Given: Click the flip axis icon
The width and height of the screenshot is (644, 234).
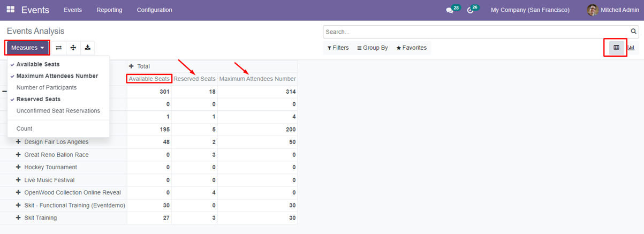Looking at the screenshot, I should point(59,48).
